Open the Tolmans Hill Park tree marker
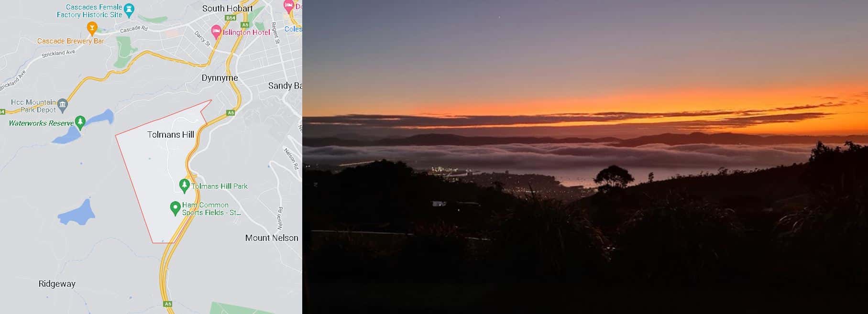Image resolution: width=868 pixels, height=314 pixels. coord(184,185)
